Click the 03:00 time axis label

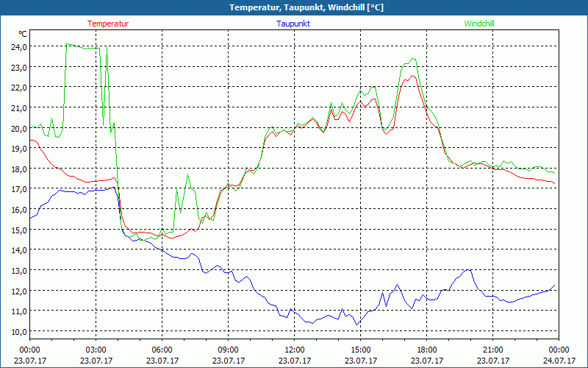click(96, 350)
